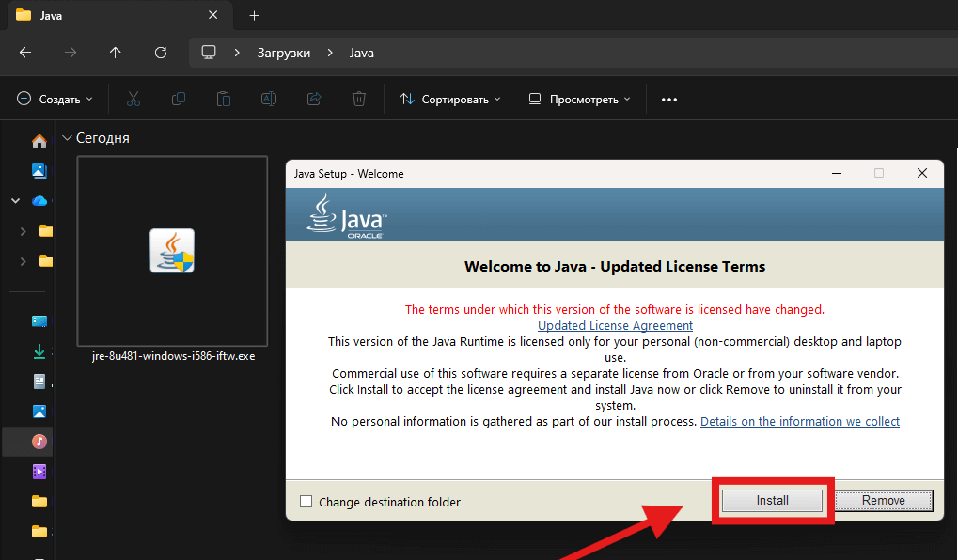This screenshot has width=958, height=560.
Task: Close the Java Setup dialog
Action: click(922, 174)
